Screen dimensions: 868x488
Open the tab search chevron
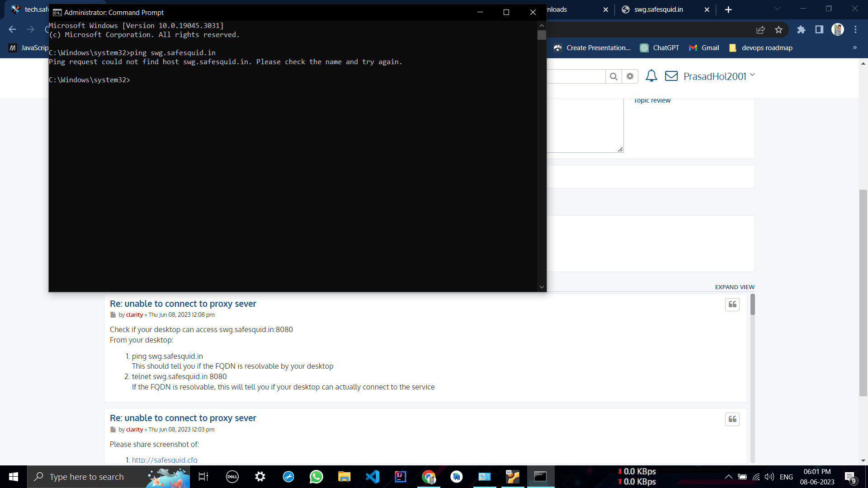click(x=777, y=9)
